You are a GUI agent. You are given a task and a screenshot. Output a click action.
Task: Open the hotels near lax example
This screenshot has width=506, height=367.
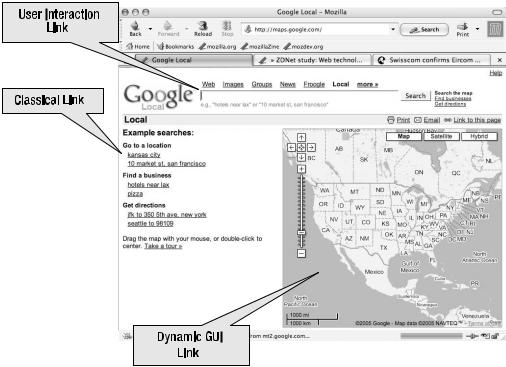pyautogui.click(x=148, y=185)
